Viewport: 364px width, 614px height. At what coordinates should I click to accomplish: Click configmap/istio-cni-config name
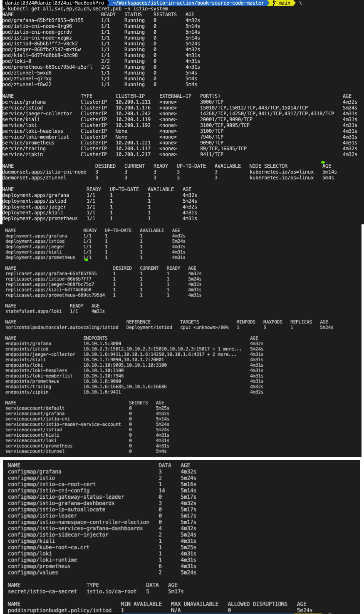tap(49, 490)
